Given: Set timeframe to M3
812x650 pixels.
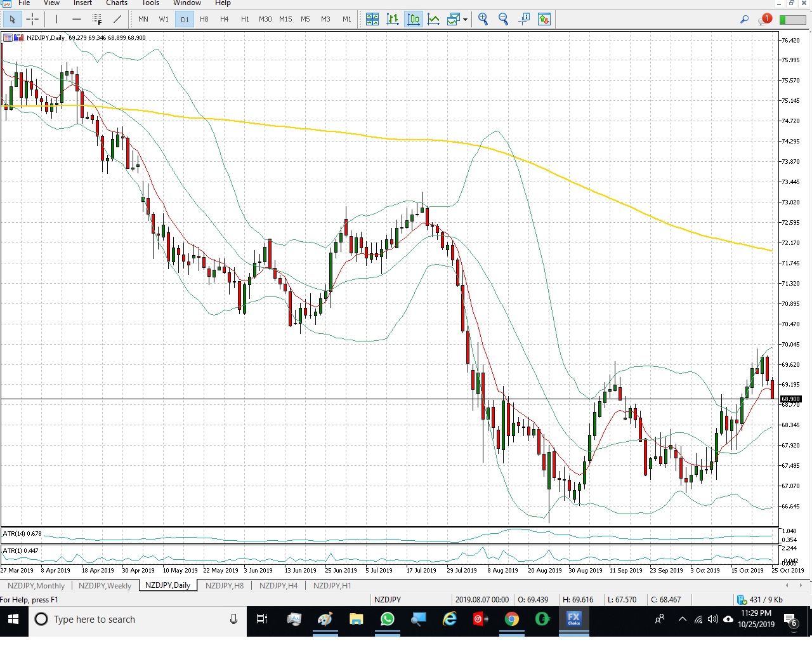Looking at the screenshot, I should pyautogui.click(x=325, y=19).
